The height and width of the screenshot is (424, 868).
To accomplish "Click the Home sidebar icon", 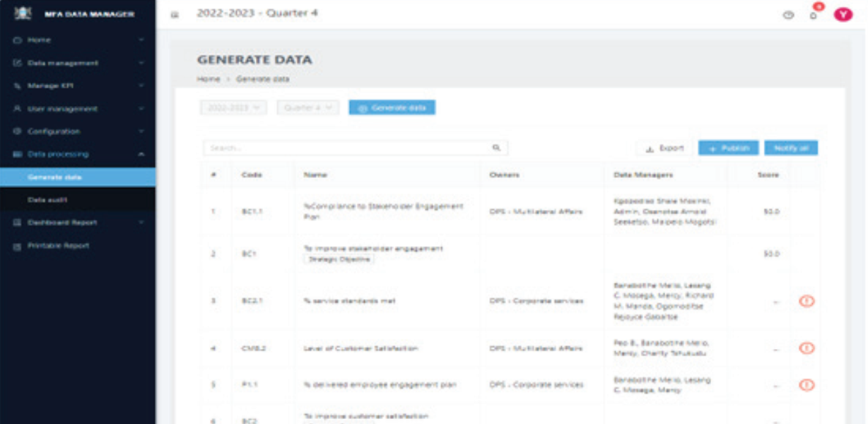I will [16, 40].
